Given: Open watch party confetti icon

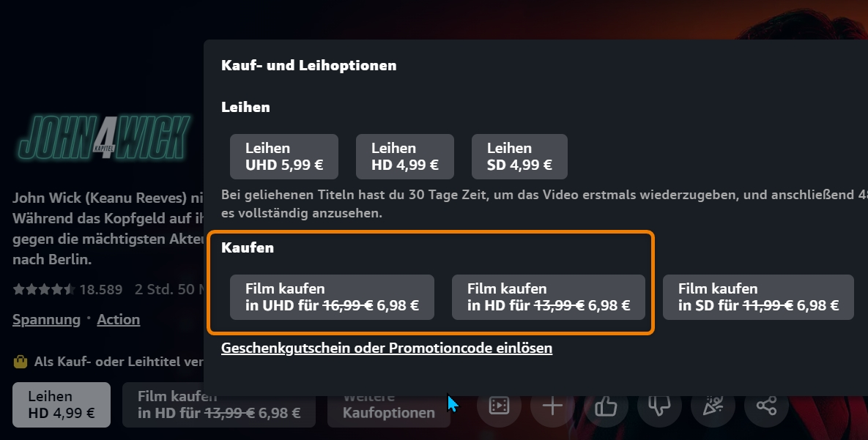Looking at the screenshot, I should coord(713,406).
